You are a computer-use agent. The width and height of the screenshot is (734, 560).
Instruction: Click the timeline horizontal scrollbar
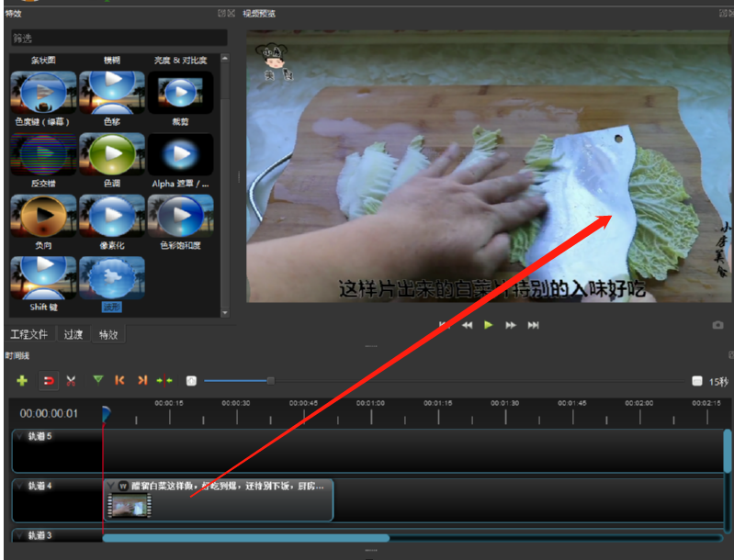(246, 538)
